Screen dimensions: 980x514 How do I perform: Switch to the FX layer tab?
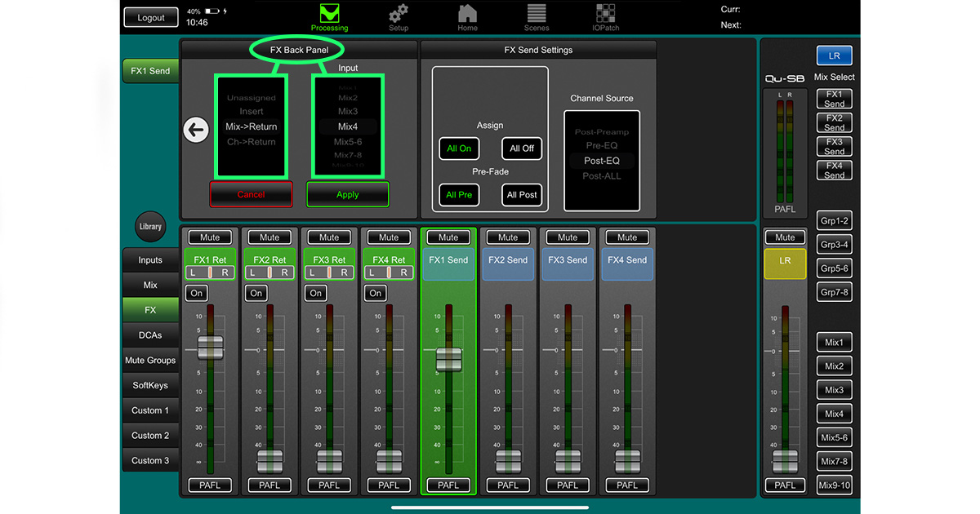150,310
